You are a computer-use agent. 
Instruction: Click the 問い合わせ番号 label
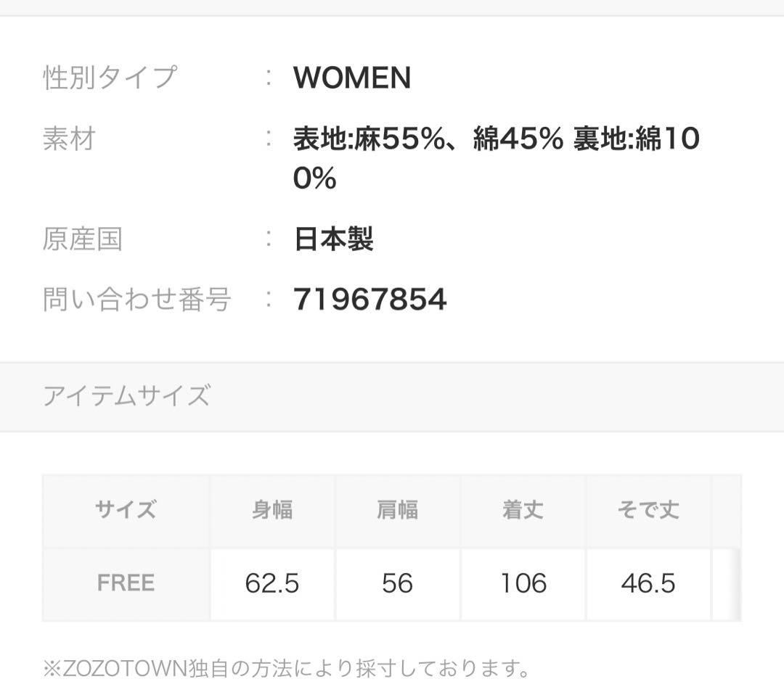(136, 299)
